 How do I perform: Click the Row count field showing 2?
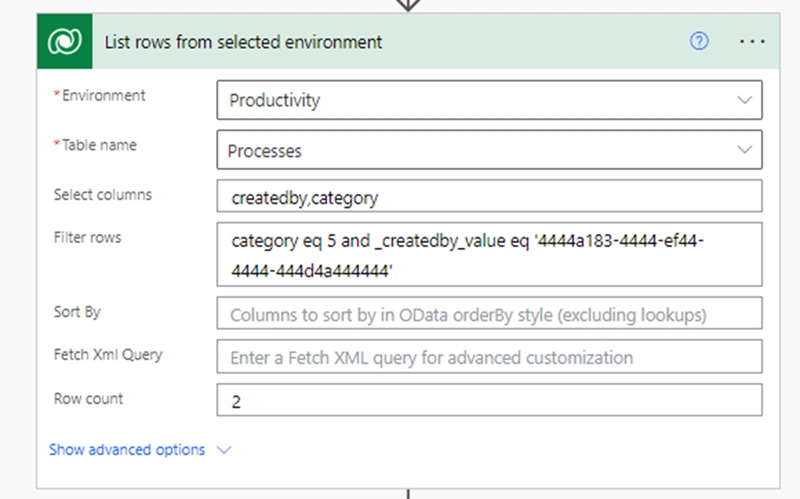(489, 400)
